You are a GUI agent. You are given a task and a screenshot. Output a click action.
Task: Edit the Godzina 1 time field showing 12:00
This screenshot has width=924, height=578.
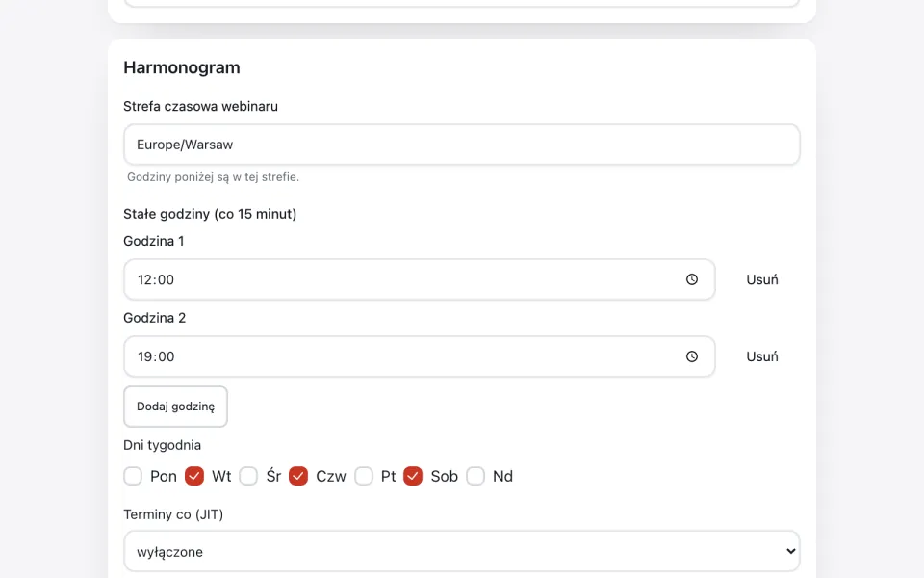(x=419, y=279)
